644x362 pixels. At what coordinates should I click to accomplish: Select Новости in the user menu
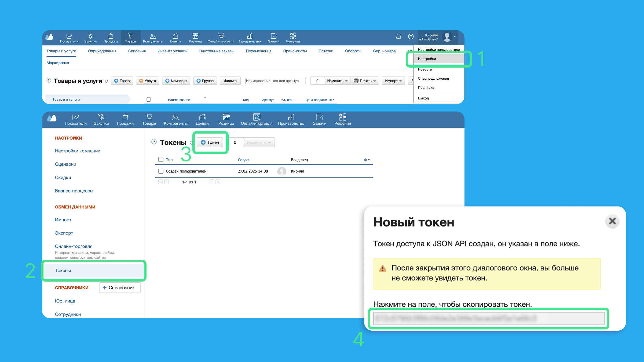click(425, 69)
